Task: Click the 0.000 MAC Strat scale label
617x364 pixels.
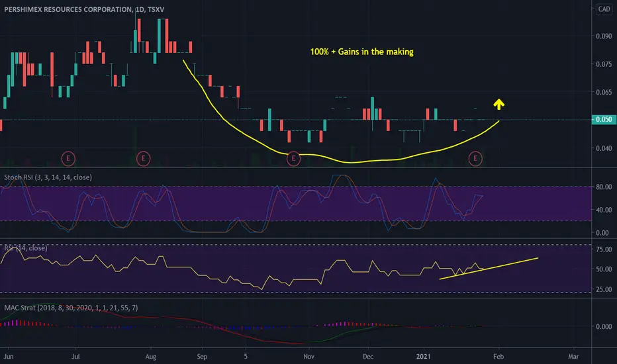Action: (604, 326)
